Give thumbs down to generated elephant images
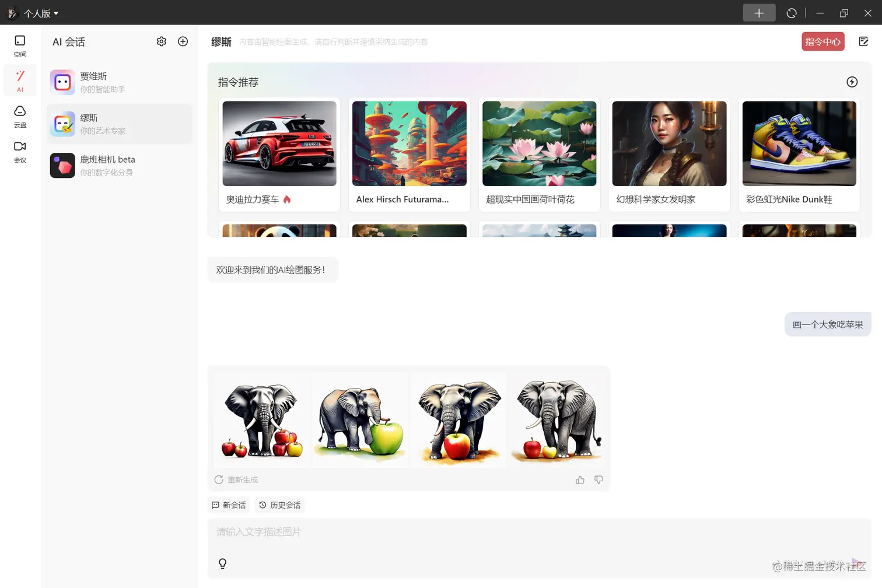882x588 pixels. (x=598, y=480)
